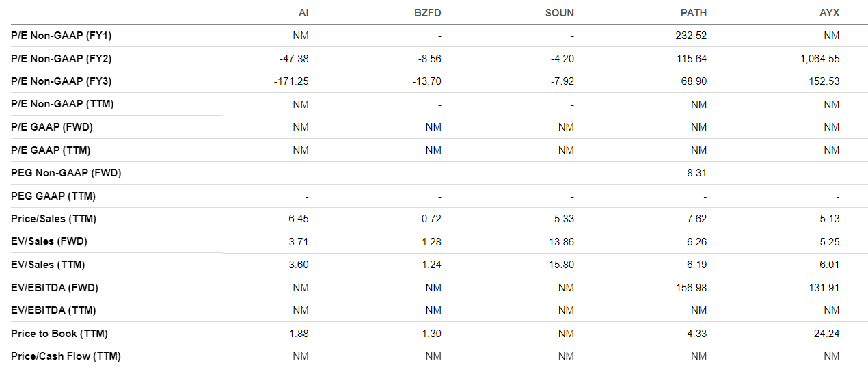Select the PATH column header
Screen dimensions: 868x374
(694, 13)
